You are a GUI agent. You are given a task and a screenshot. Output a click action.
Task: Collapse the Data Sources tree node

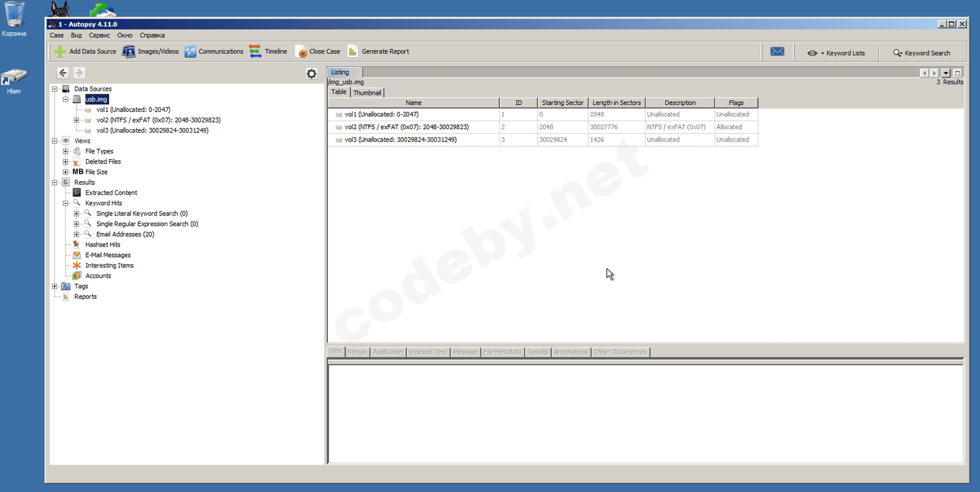(55, 89)
